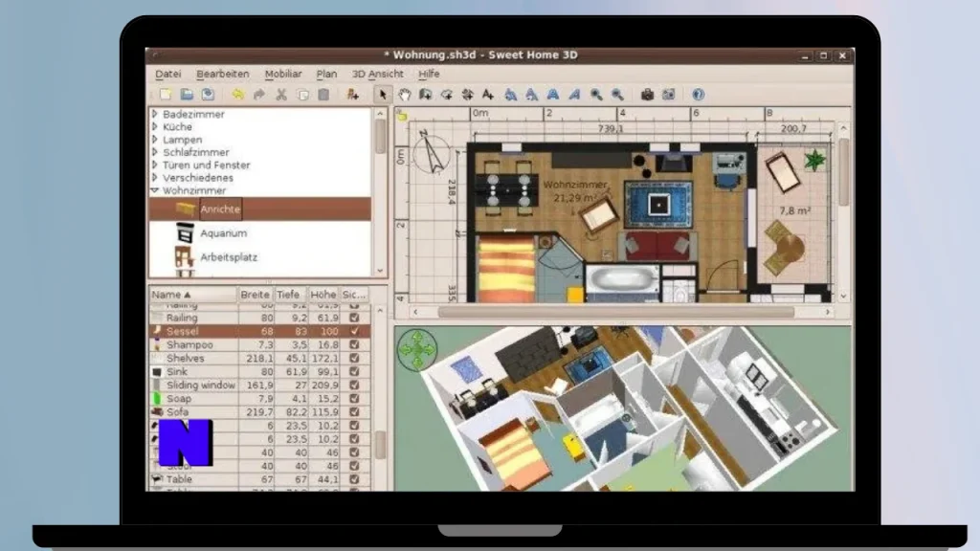The height and width of the screenshot is (551, 980).
Task: Choose the Create dimensions tool
Action: coord(467,95)
